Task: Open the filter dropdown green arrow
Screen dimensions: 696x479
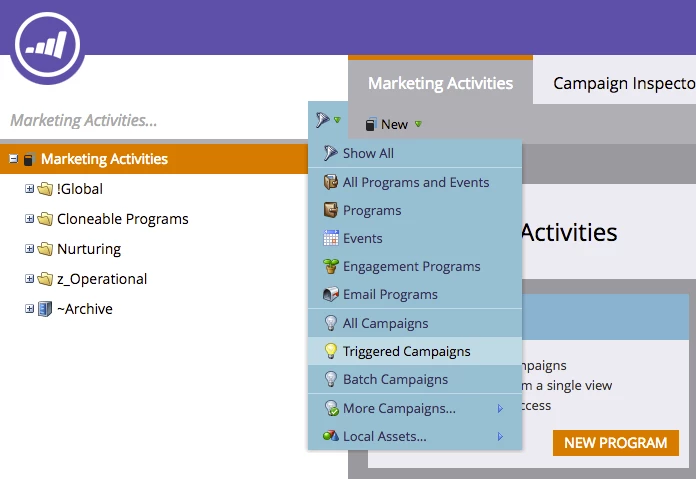Action: [x=337, y=120]
